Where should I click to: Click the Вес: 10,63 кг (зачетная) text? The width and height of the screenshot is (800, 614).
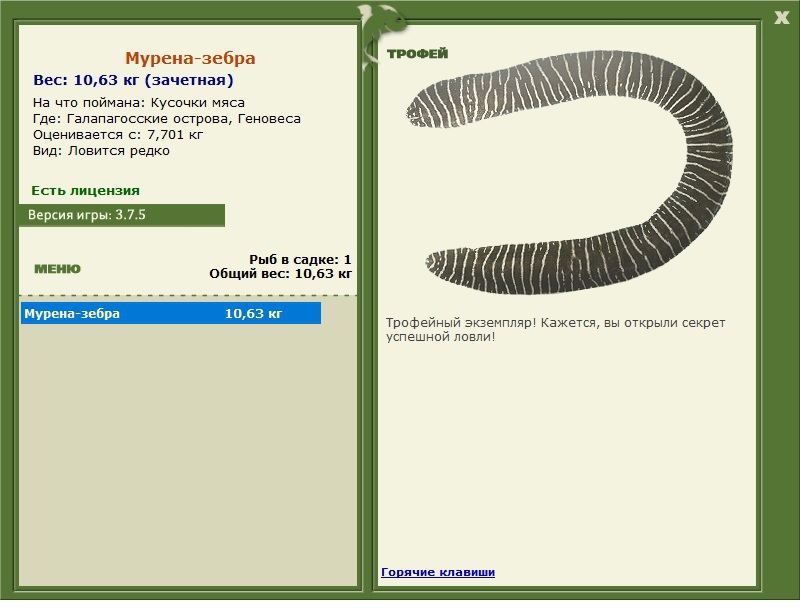[133, 80]
